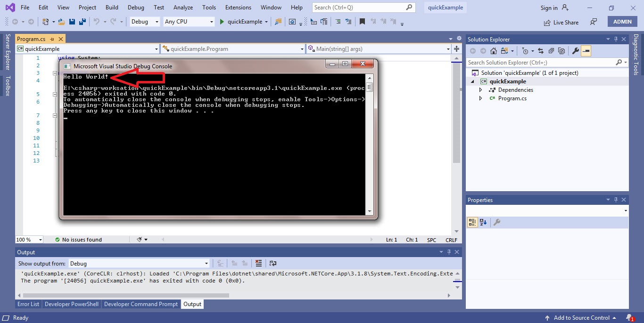Open the Diagnostic Tools side tab
644x323 pixels.
point(636,54)
